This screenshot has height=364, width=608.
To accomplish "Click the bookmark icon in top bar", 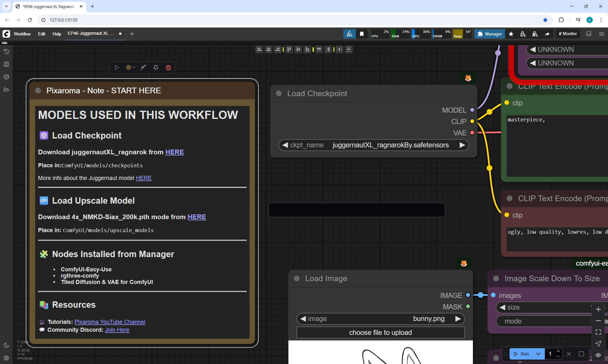I will pyautogui.click(x=362, y=34).
